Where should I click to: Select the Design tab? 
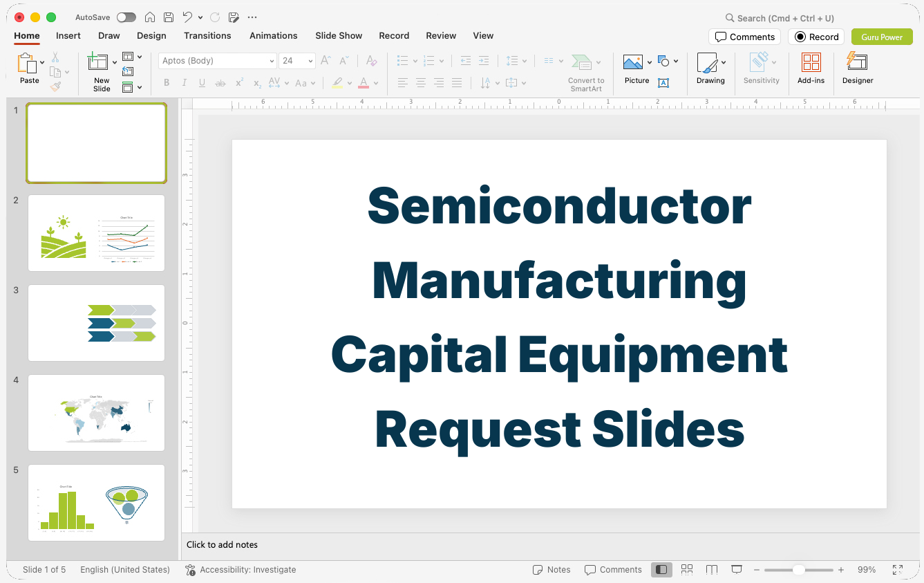[151, 36]
